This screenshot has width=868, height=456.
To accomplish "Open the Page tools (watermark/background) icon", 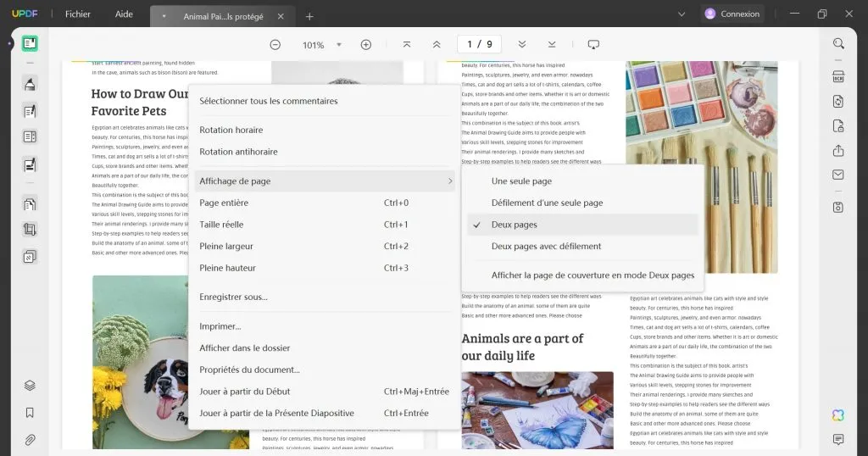I will pos(30,257).
